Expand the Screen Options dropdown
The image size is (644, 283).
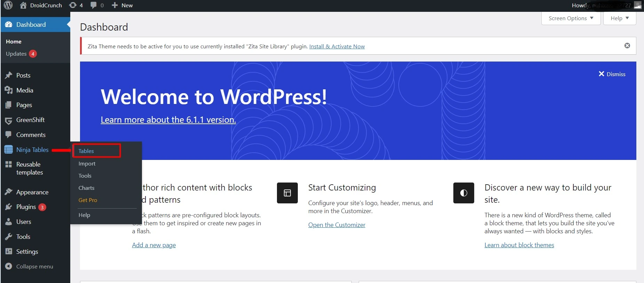click(x=571, y=18)
